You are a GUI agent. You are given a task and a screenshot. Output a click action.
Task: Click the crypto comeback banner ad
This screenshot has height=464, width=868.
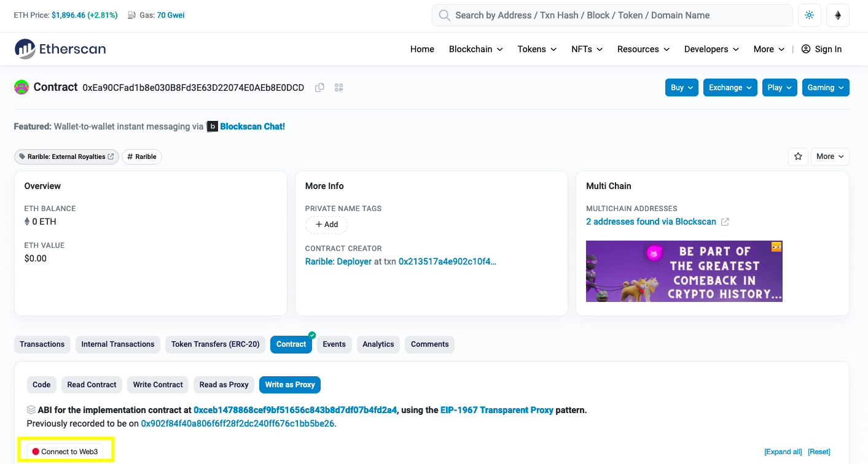point(684,271)
